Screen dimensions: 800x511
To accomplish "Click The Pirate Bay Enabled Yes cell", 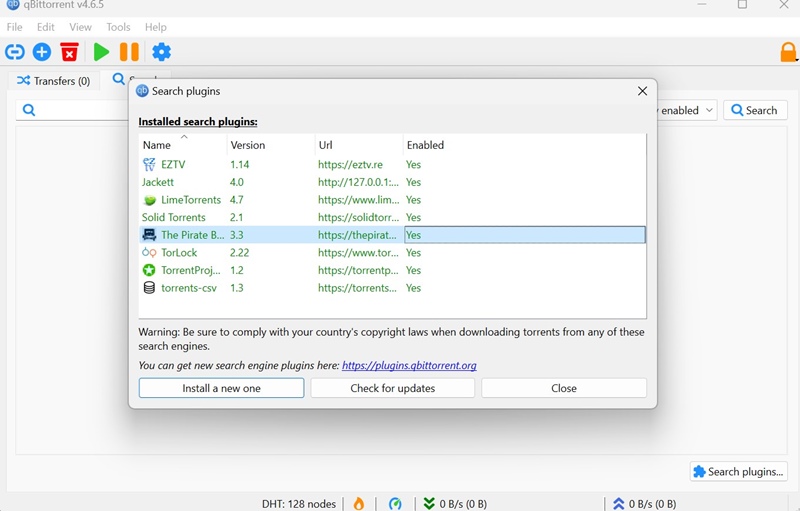I will coord(524,235).
